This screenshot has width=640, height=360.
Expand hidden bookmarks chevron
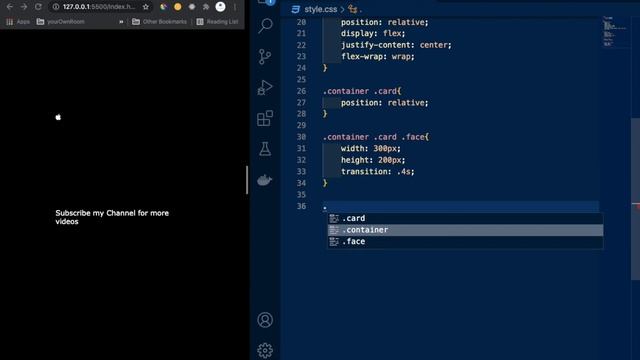(x=121, y=22)
